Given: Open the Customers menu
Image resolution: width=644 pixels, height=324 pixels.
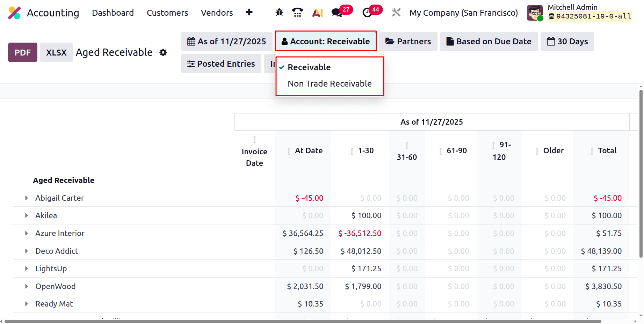Looking at the screenshot, I should click(167, 13).
